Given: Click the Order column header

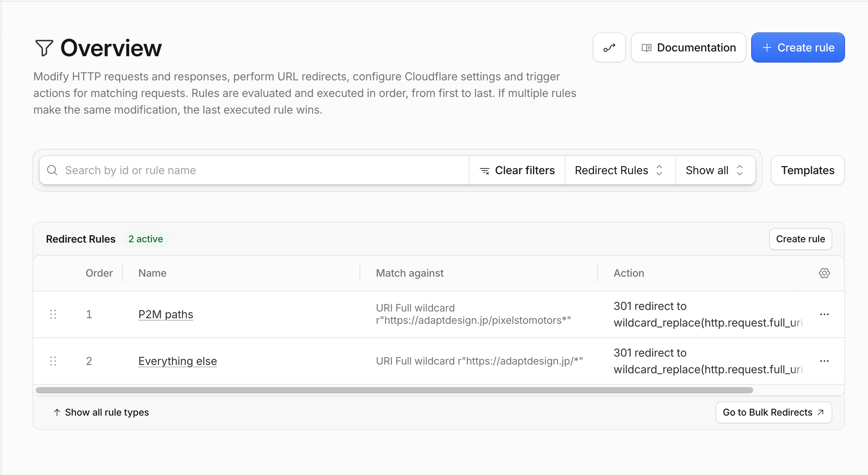Looking at the screenshot, I should (99, 273).
